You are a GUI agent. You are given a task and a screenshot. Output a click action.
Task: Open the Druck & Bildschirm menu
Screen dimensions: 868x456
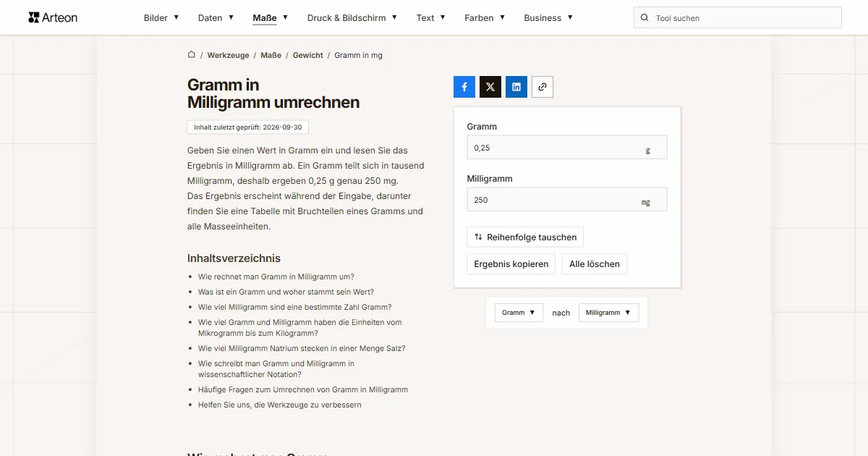(352, 17)
